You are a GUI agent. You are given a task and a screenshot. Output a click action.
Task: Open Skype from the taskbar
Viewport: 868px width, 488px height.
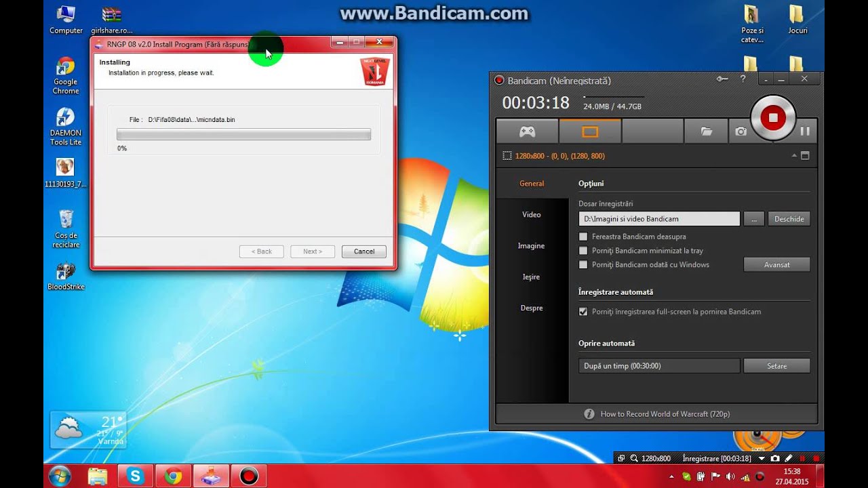135,476
